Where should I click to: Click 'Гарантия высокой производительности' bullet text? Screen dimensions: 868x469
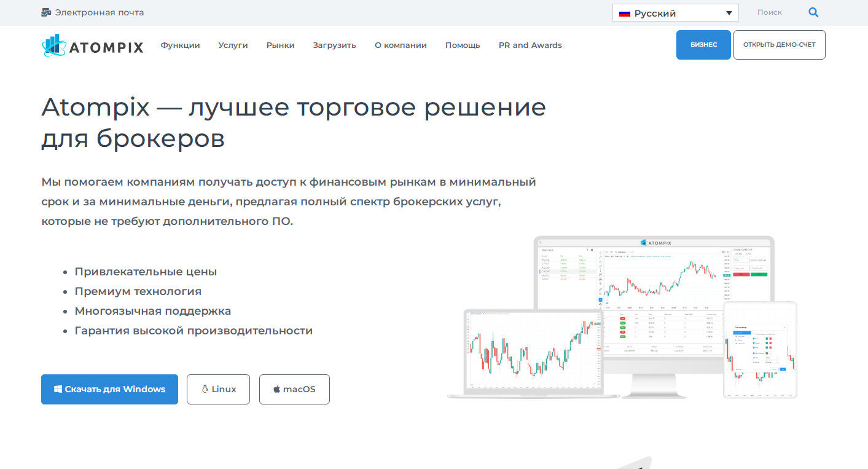pyautogui.click(x=194, y=331)
